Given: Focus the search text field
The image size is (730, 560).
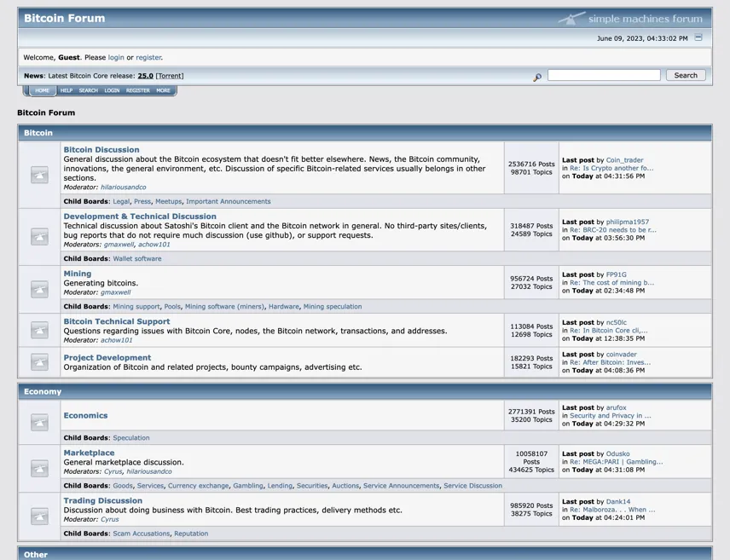Looking at the screenshot, I should 604,75.
